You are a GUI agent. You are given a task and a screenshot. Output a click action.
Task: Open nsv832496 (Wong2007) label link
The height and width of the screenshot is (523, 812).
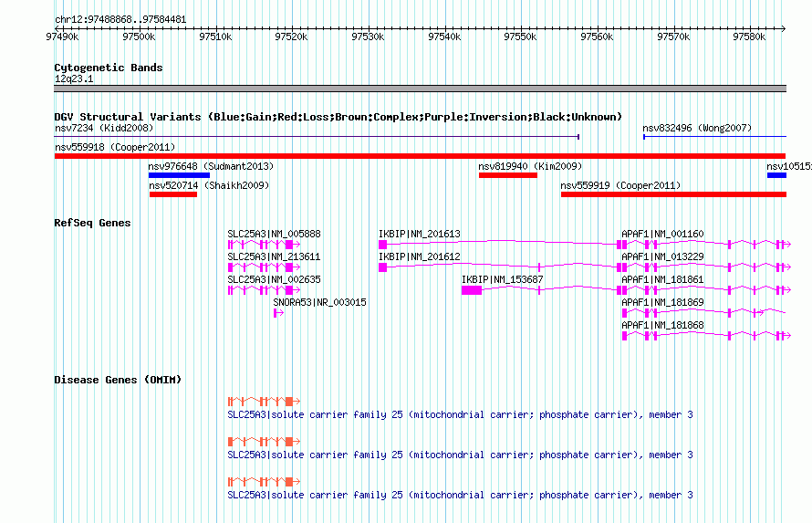697,128
